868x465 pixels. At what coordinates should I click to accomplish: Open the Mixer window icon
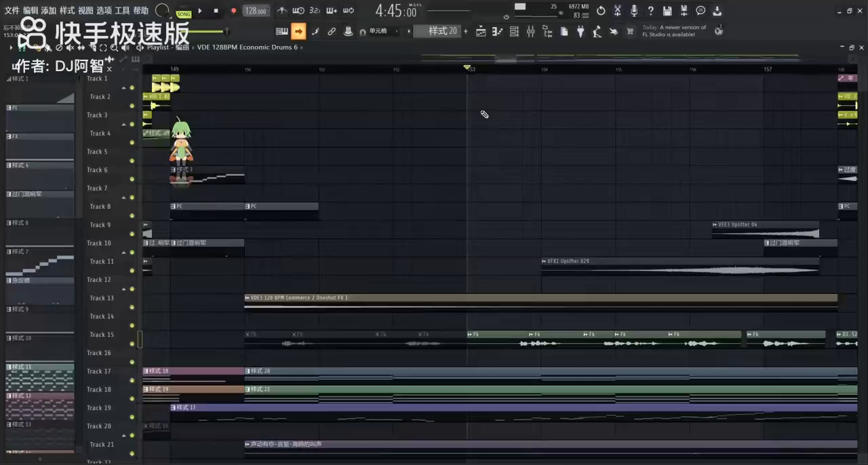[x=531, y=31]
